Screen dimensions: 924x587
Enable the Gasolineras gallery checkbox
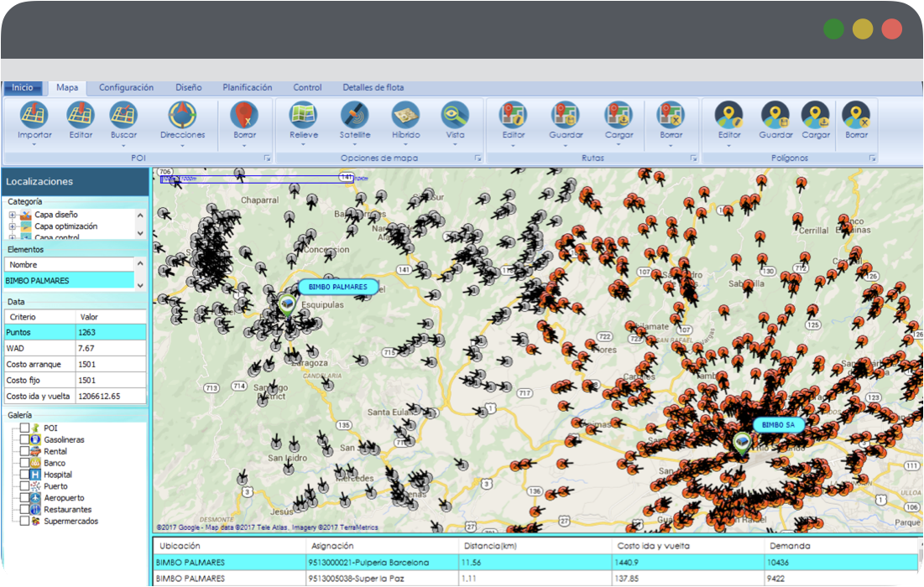24,439
